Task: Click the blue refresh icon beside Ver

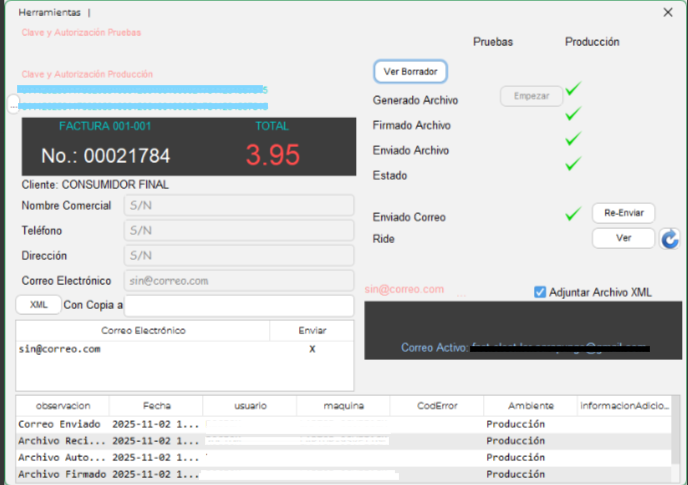Action: pos(669,239)
